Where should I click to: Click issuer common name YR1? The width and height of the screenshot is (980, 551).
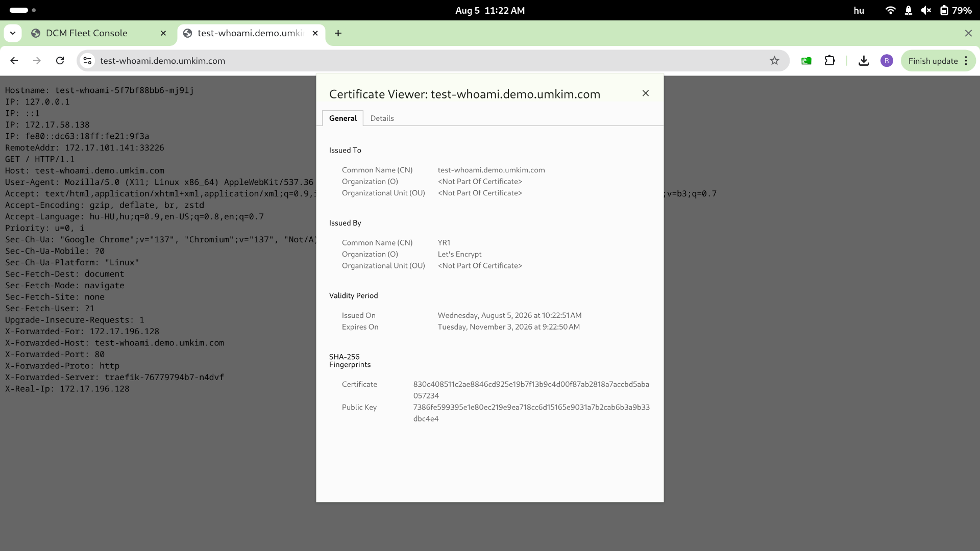tap(444, 243)
